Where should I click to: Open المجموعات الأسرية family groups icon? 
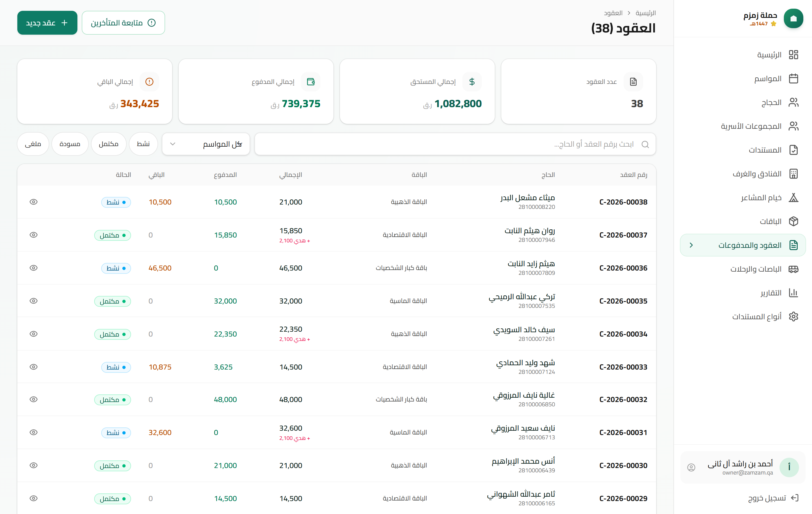[x=793, y=126]
